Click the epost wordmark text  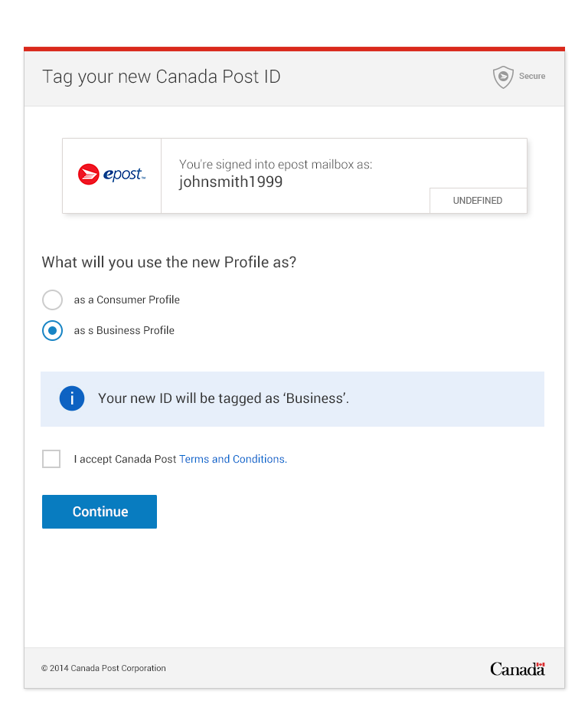[124, 174]
